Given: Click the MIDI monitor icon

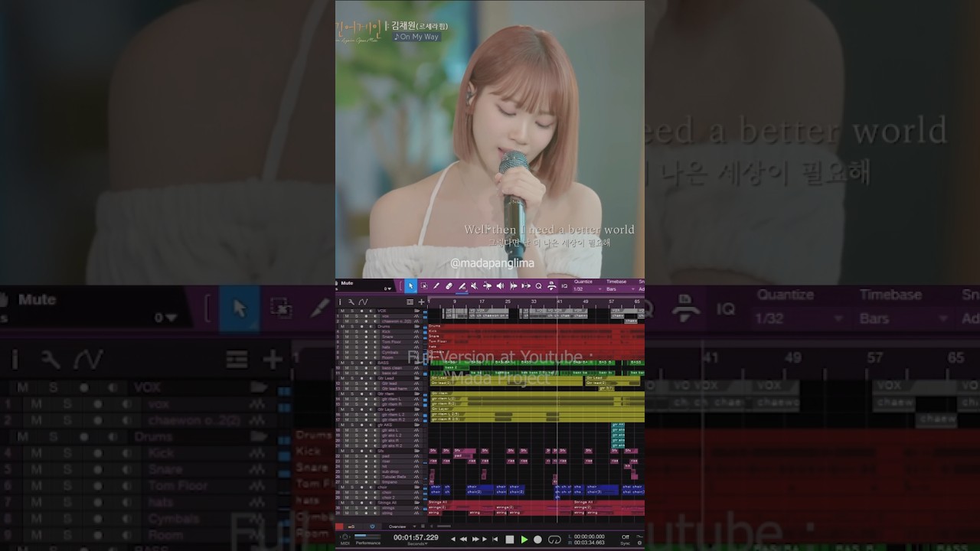Looking at the screenshot, I should (x=345, y=537).
